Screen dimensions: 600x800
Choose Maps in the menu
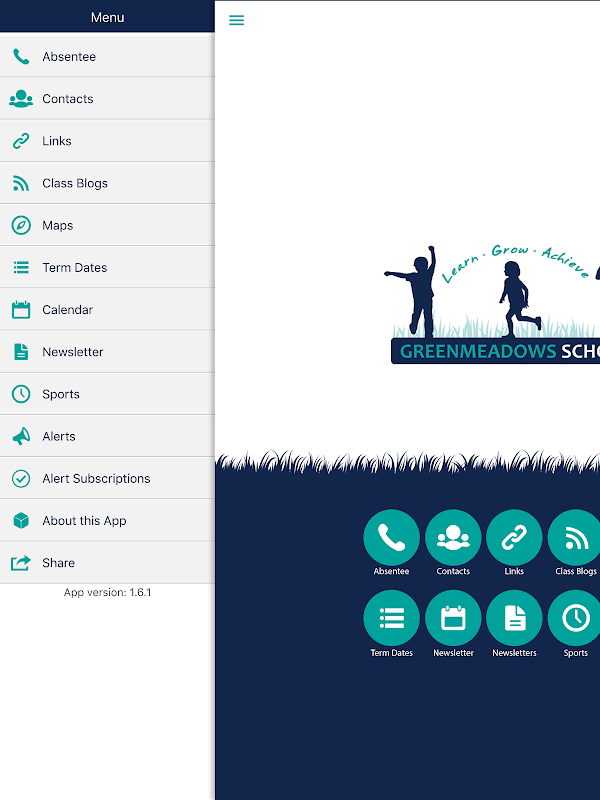coord(107,225)
